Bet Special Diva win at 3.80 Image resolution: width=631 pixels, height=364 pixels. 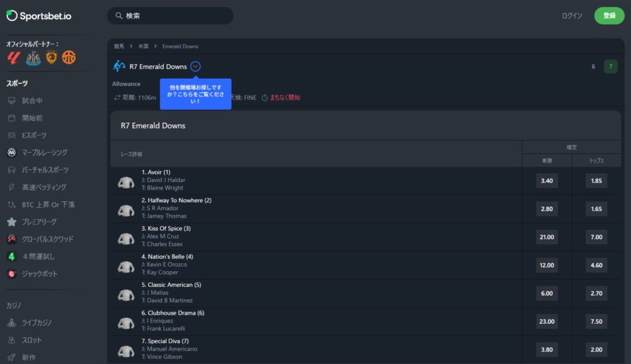tap(547, 349)
